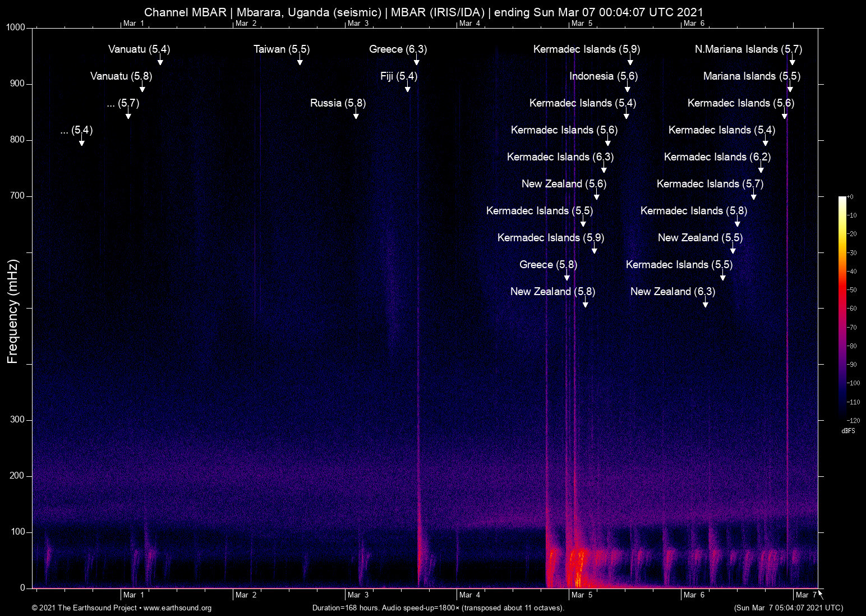The width and height of the screenshot is (866, 616).
Task: Click the arrow under Russia (5.8) label
Action: [x=356, y=115]
